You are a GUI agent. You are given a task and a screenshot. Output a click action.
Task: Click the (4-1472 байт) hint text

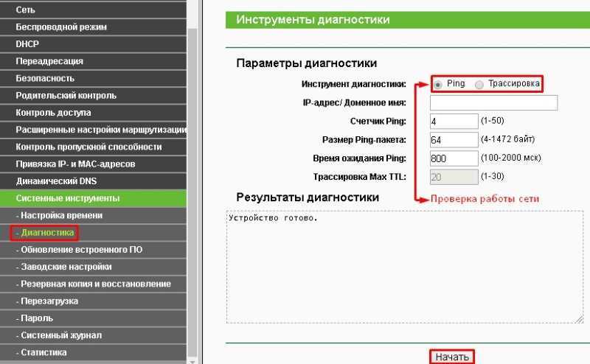pos(507,139)
